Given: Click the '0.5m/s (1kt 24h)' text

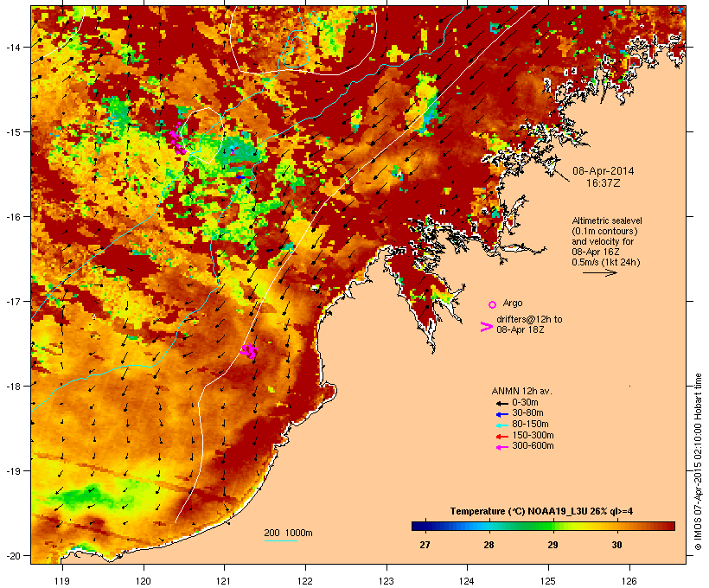Looking at the screenshot, I should 606,262.
